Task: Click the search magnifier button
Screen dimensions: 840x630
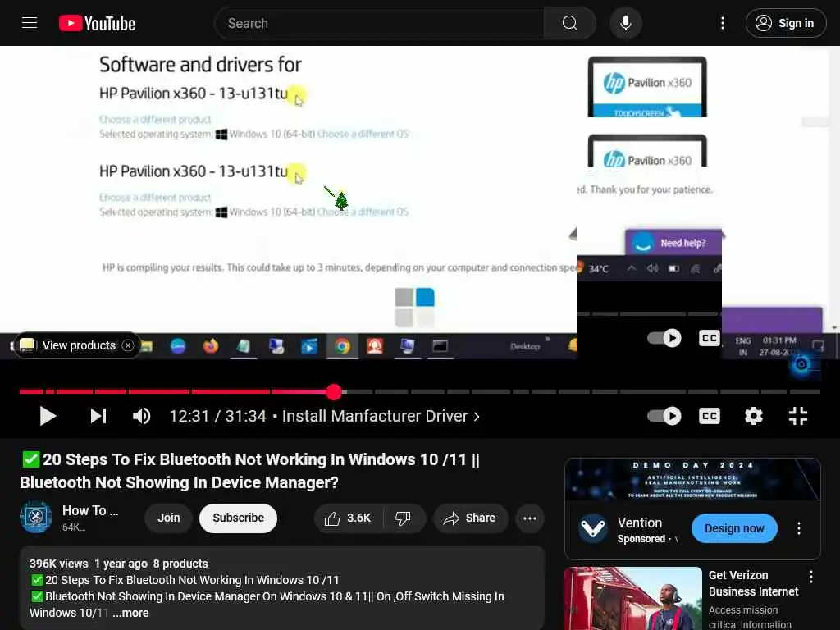Action: click(569, 23)
